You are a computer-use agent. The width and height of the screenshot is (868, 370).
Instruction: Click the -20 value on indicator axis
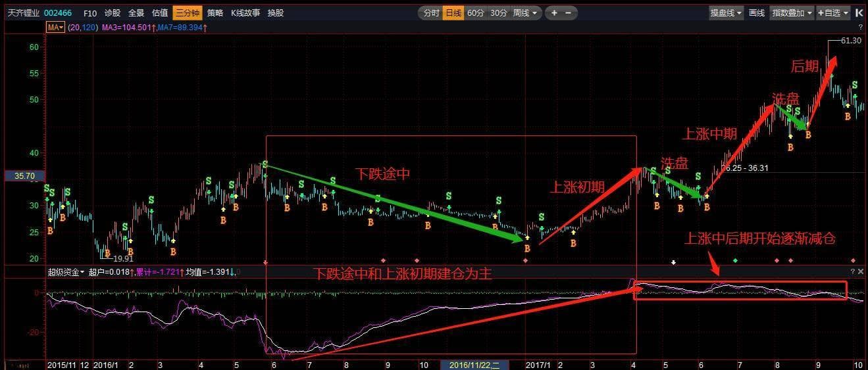point(33,332)
